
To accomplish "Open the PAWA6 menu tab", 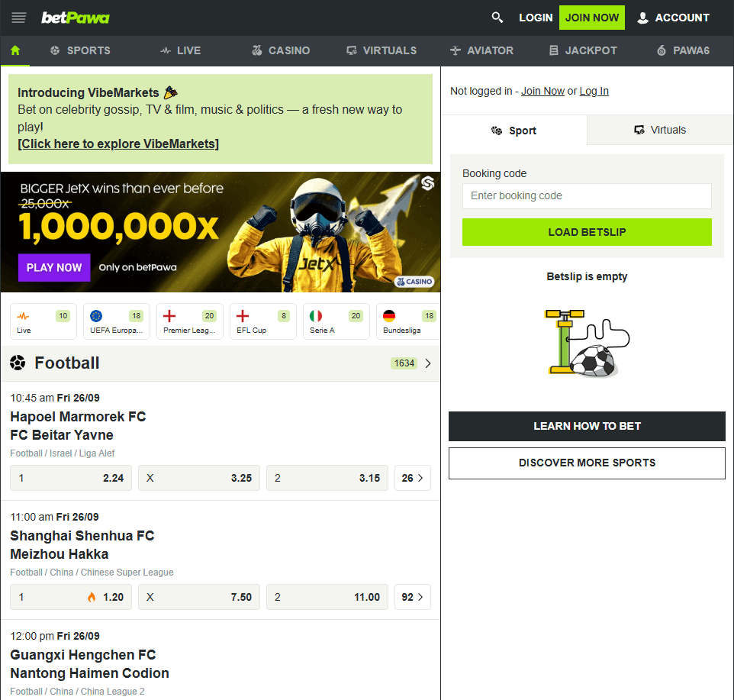I will pos(684,50).
